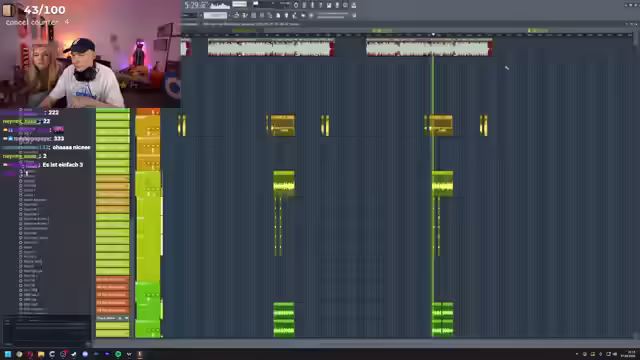
Task: Click the oscilloscope waveform display in the toolbar
Action: (x=220, y=5)
